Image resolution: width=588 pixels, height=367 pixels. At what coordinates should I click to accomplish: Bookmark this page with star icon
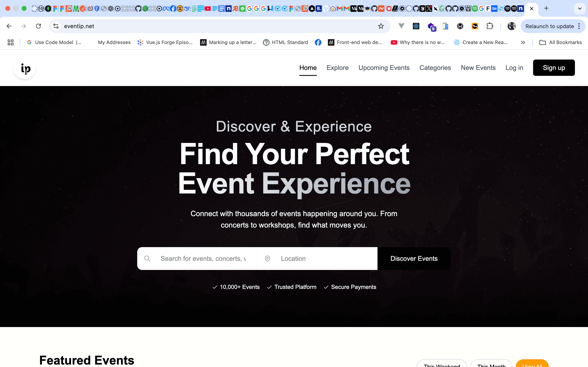381,26
